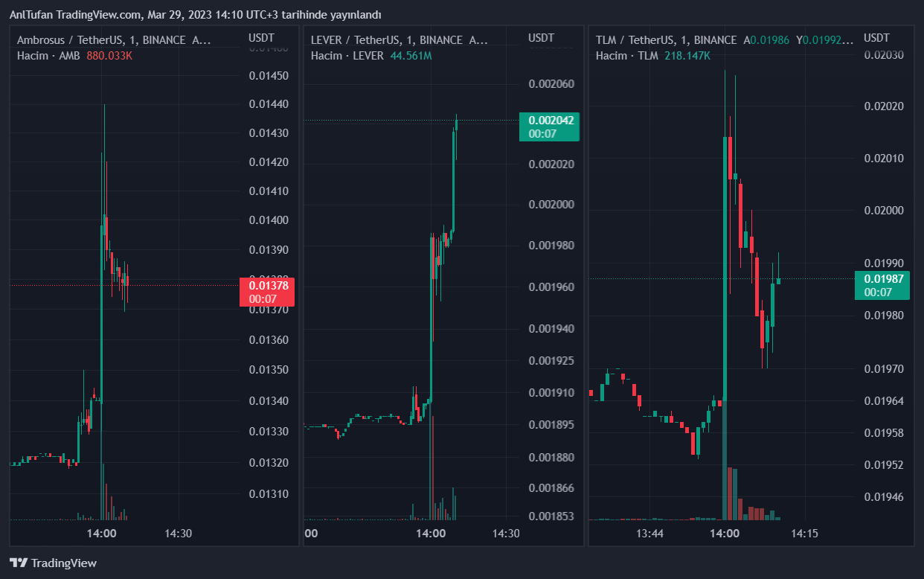Click the 0.02020 price level
Screen dimensions: 924x579
click(884, 106)
